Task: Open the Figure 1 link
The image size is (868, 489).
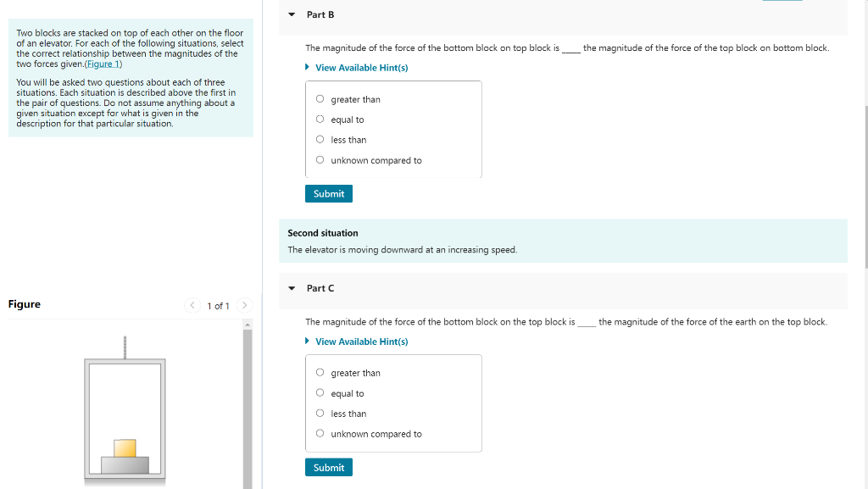Action: pos(103,64)
